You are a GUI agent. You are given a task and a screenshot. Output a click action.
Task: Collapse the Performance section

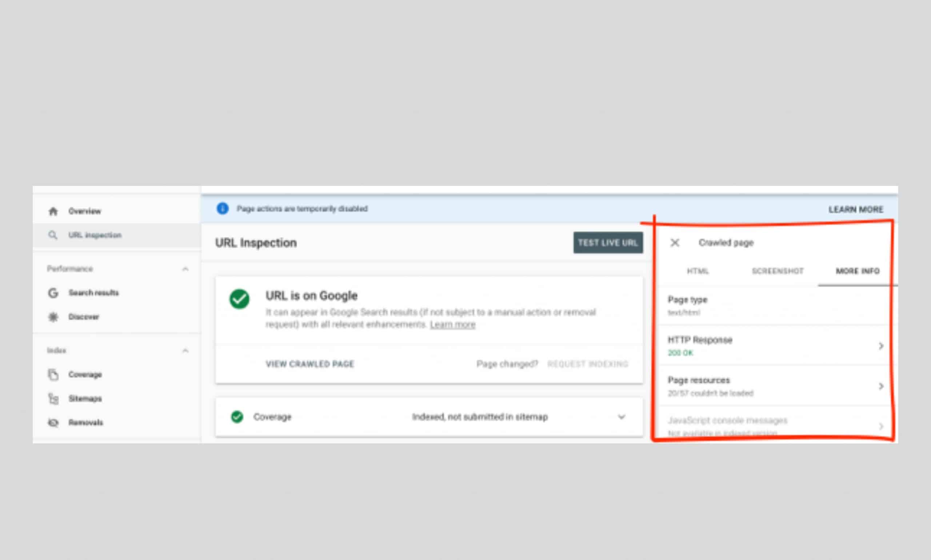(x=185, y=269)
